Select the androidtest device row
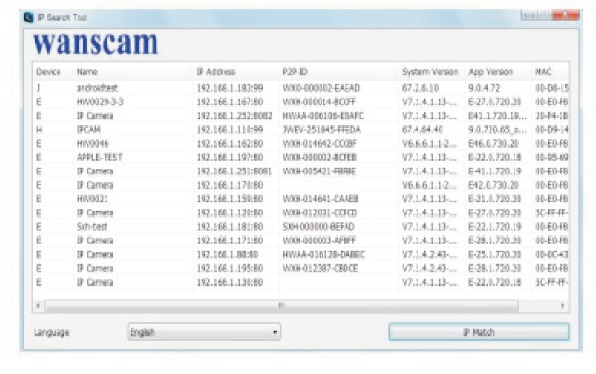Viewport: 596px width, 374px height. click(300, 88)
